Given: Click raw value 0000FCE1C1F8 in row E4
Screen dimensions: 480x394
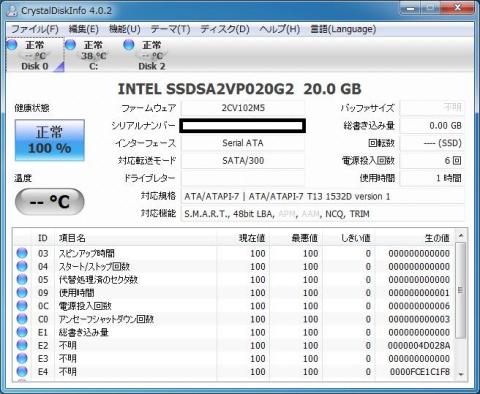Looking at the screenshot, I should tap(420, 372).
